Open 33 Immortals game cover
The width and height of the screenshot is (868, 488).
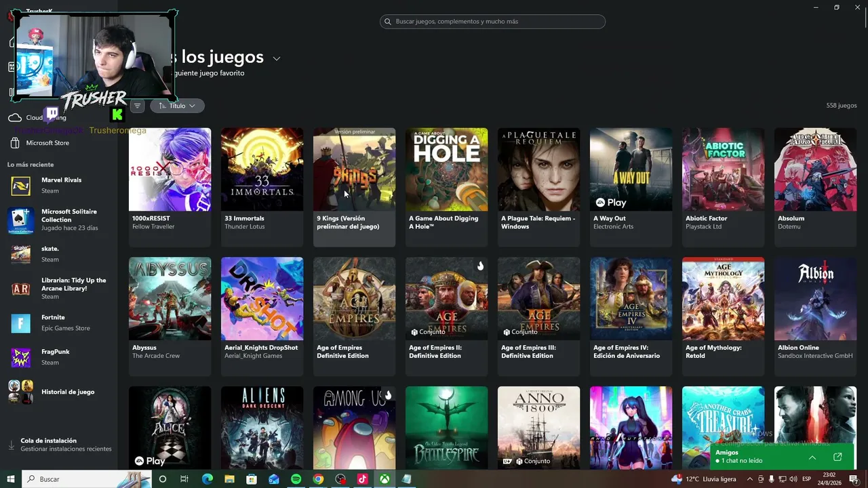(x=262, y=169)
